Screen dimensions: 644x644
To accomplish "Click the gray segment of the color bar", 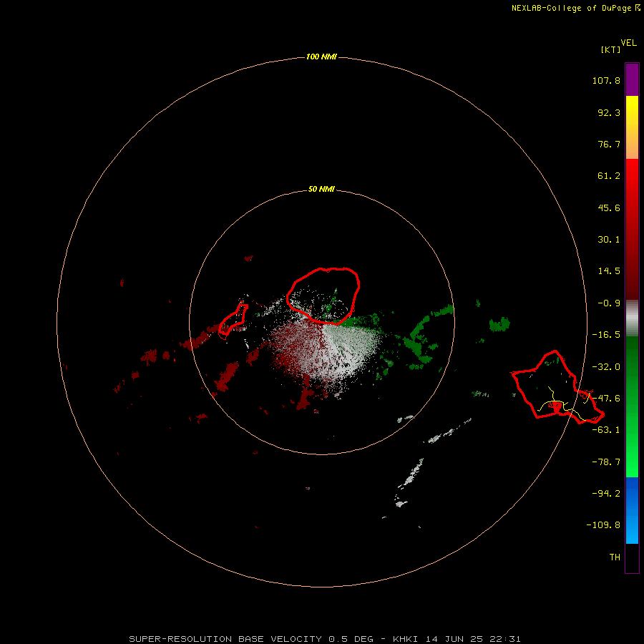I will 632,318.
